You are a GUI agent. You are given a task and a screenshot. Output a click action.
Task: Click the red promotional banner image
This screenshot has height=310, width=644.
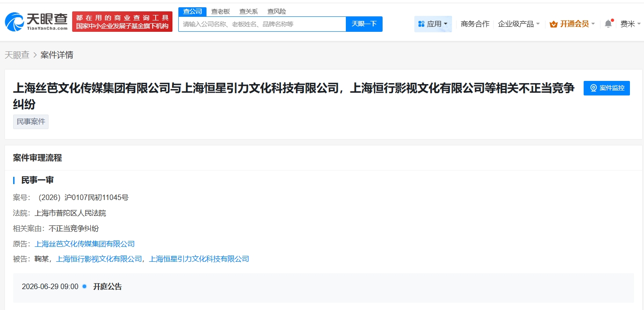click(122, 21)
